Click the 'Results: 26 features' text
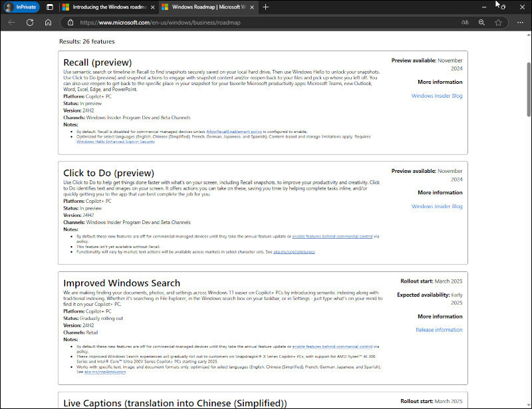Image resolution: width=532 pixels, height=409 pixels. 87,41
